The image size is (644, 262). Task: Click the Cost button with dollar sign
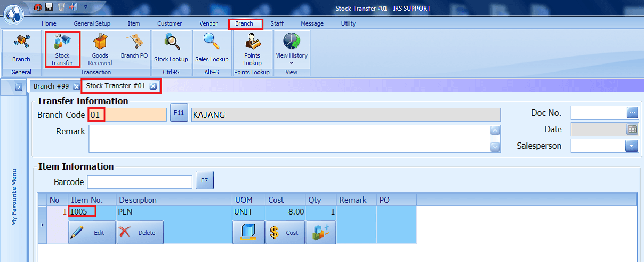pyautogui.click(x=285, y=232)
